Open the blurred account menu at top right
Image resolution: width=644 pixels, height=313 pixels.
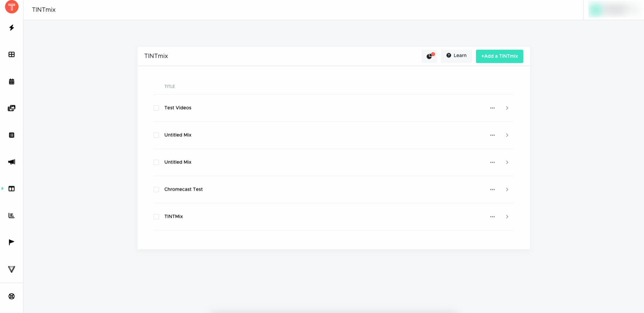tap(614, 9)
